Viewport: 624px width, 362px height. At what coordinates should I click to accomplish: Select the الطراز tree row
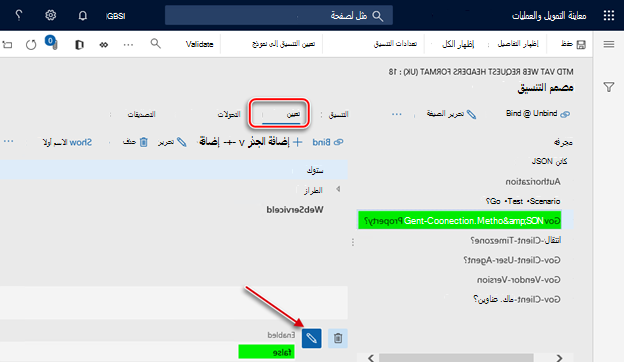click(x=313, y=190)
